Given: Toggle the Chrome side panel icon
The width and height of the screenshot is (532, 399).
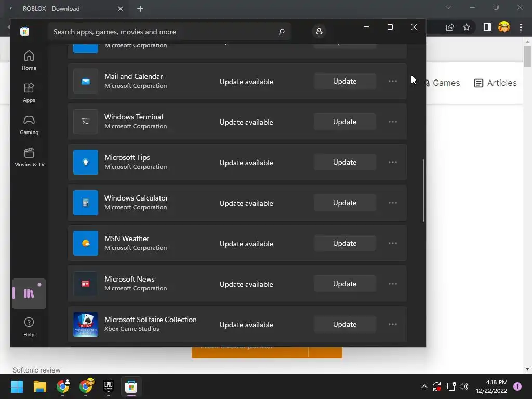Looking at the screenshot, I should [487, 27].
